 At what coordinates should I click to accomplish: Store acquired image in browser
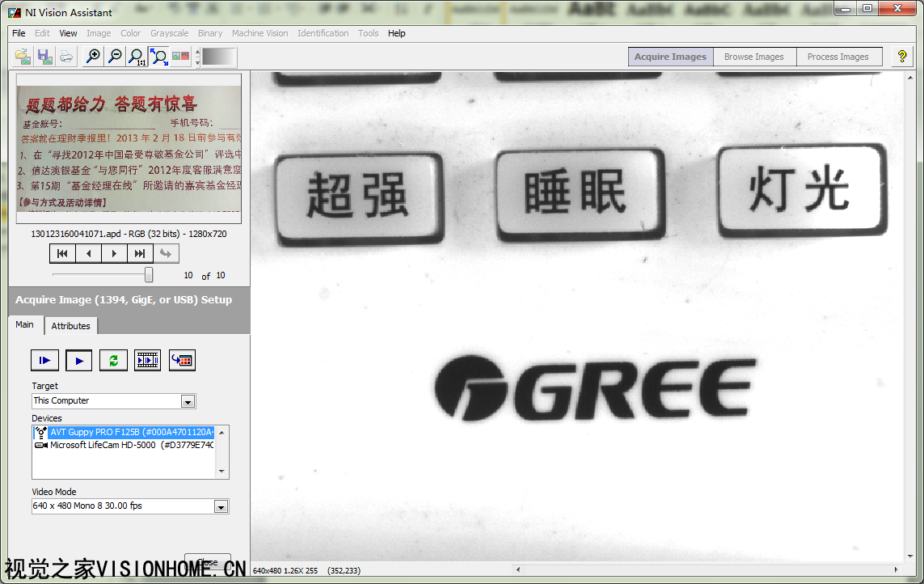coord(182,361)
